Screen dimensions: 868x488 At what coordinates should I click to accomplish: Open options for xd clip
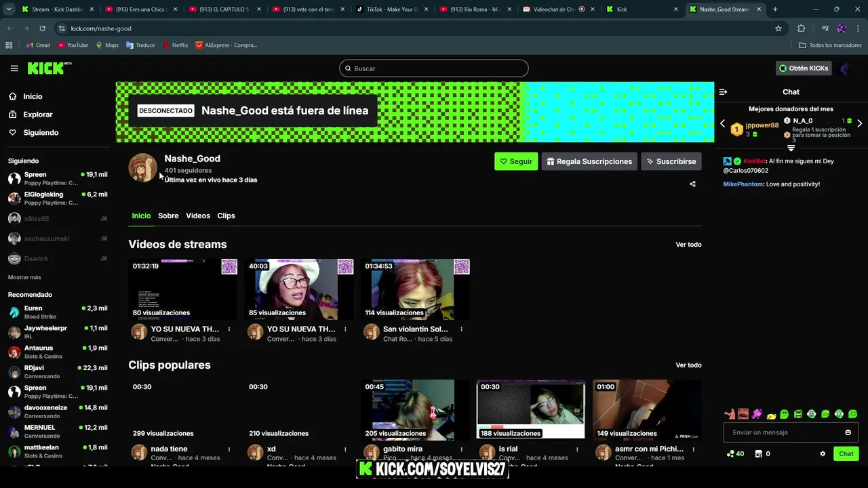pyautogui.click(x=345, y=449)
